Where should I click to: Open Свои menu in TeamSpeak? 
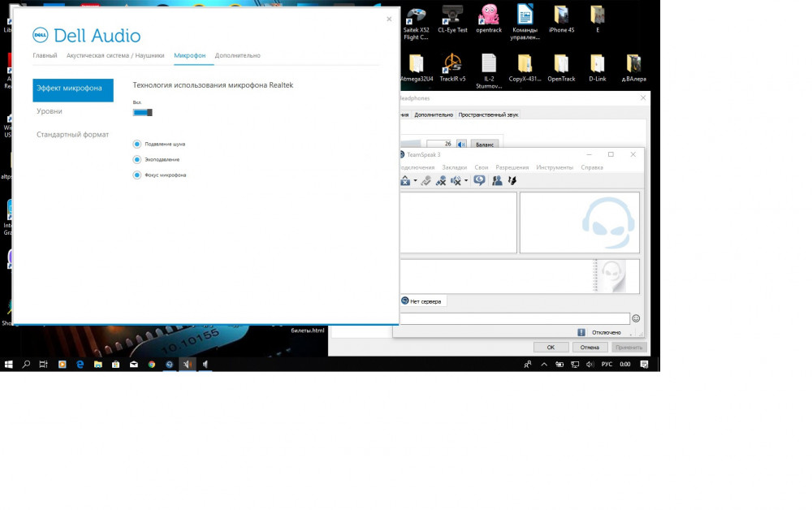481,167
